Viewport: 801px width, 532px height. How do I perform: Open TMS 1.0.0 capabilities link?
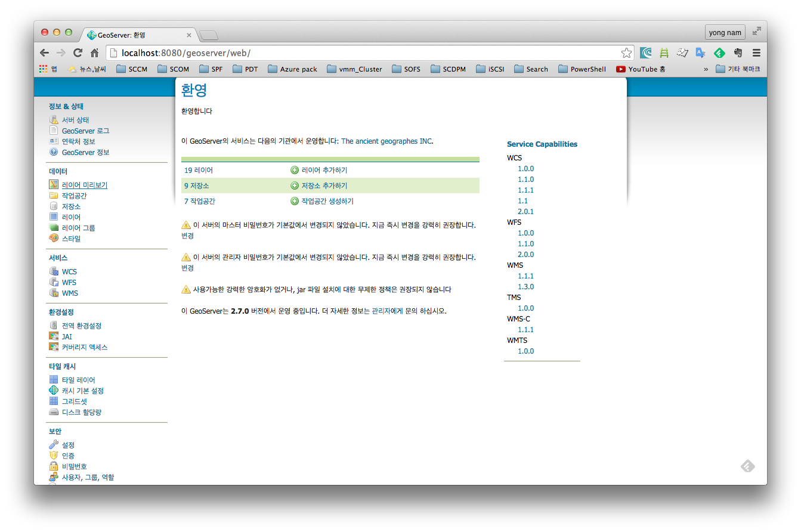(525, 308)
